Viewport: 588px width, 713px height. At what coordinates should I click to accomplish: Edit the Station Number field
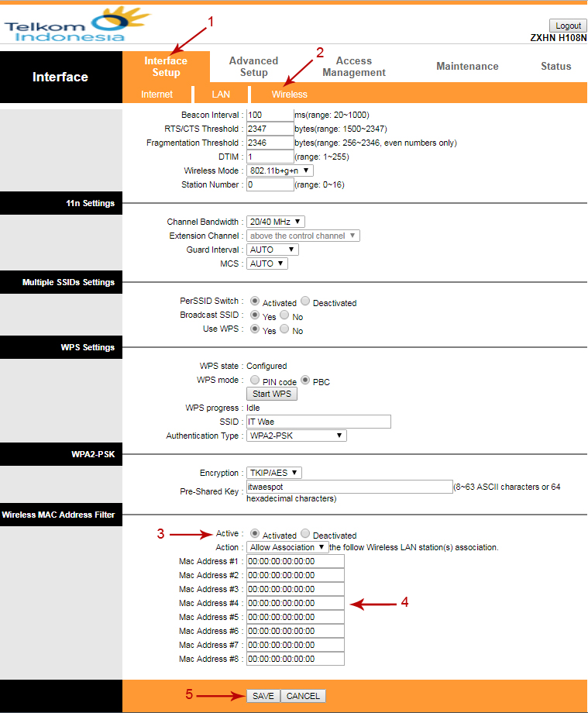click(x=270, y=184)
